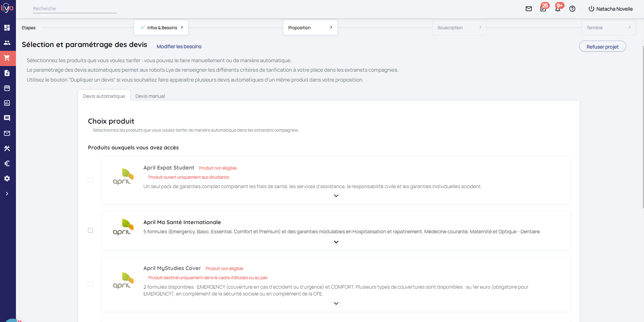Viewport: 644px width, 322px height.
Task: Select the Devis automatique tab
Action: coord(104,96)
